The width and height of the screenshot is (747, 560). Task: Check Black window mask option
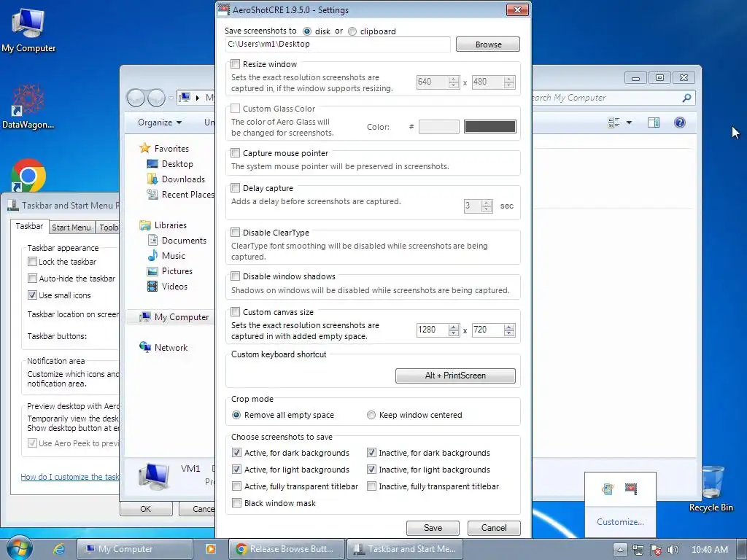[x=236, y=503]
